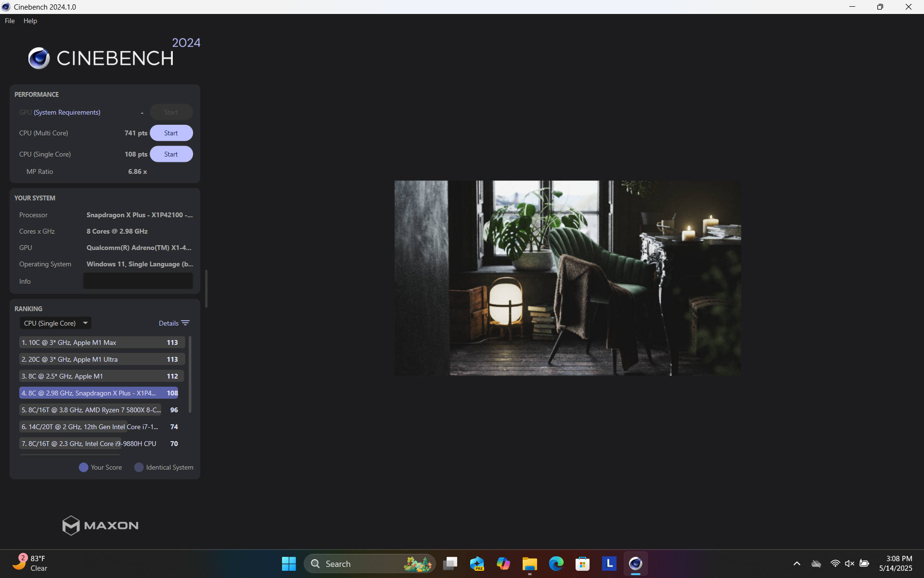The height and width of the screenshot is (578, 924).
Task: Open the Help menu
Action: tap(30, 21)
